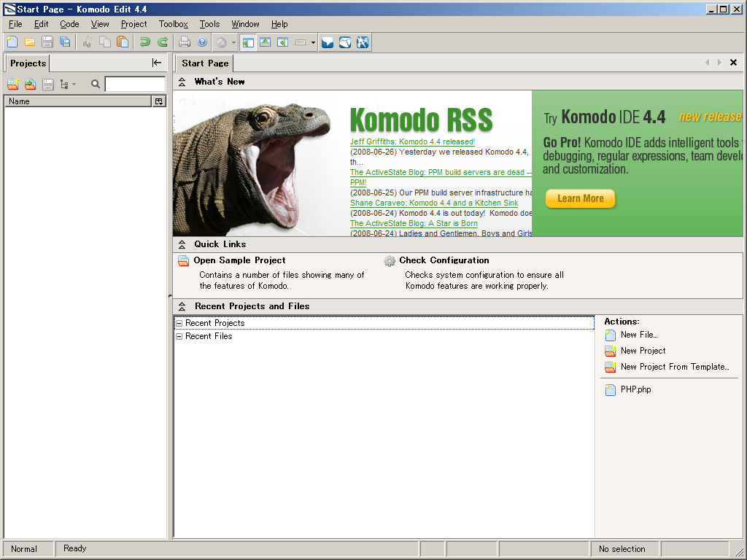Open the Toolbox menu

coord(174,24)
